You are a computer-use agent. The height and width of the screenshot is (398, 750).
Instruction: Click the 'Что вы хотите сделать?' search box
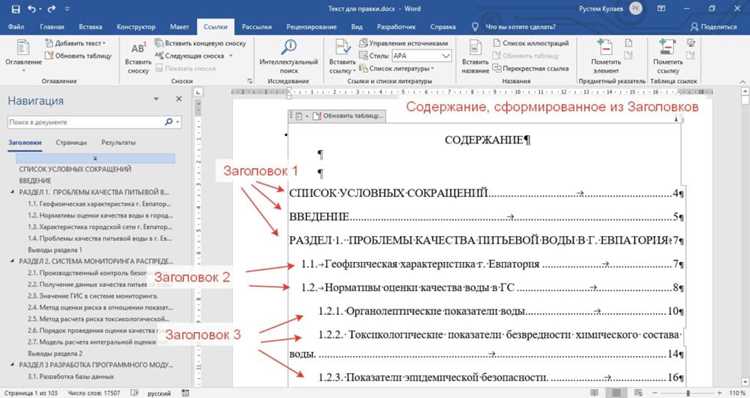pyautogui.click(x=520, y=27)
